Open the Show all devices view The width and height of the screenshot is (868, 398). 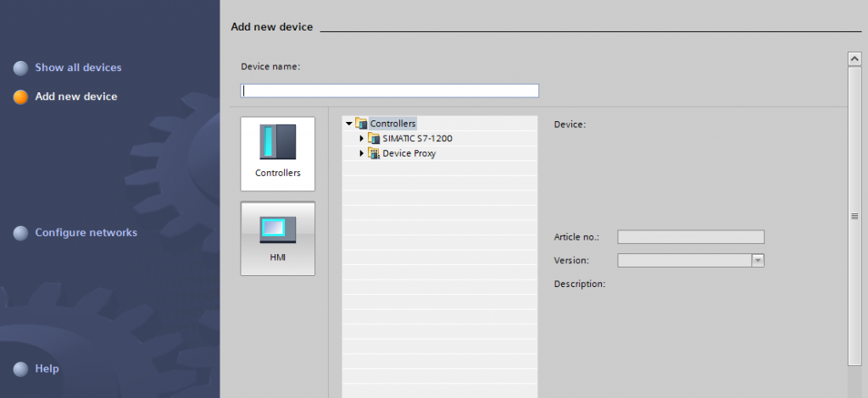78,68
